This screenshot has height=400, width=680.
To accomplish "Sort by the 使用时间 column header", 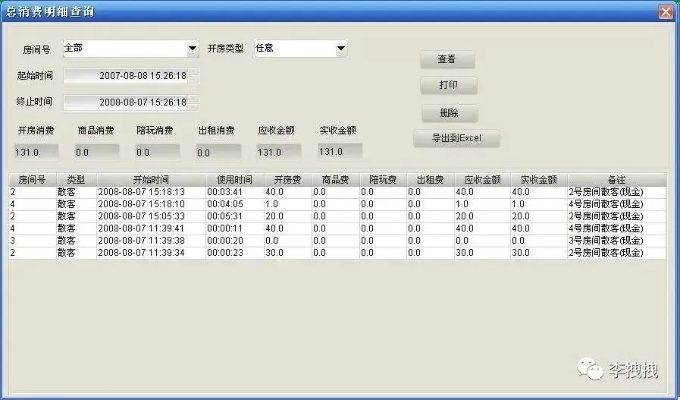I will (235, 180).
